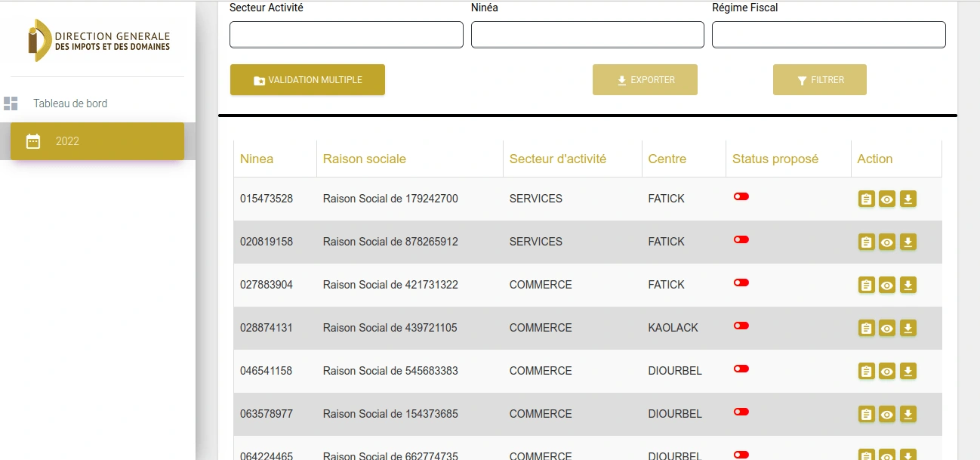Focus the Ninéa input field
This screenshot has height=460, width=980.
587,35
